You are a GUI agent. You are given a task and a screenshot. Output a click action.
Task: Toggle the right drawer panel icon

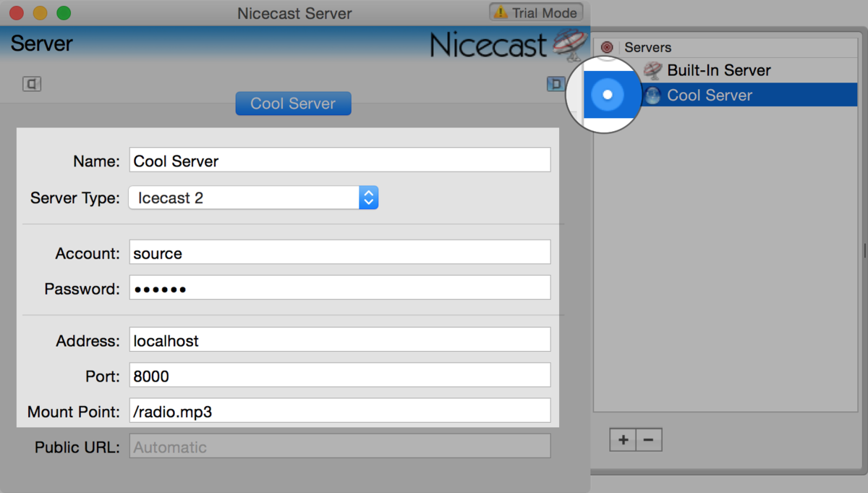[556, 84]
